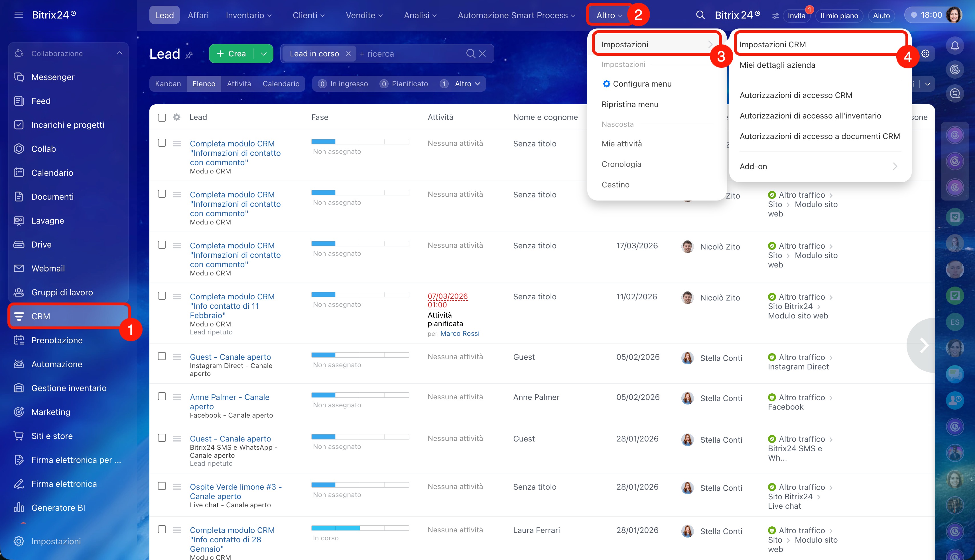Viewport: 975px width, 560px height.
Task: Open the search magnifier icon in top bar
Action: point(700,15)
